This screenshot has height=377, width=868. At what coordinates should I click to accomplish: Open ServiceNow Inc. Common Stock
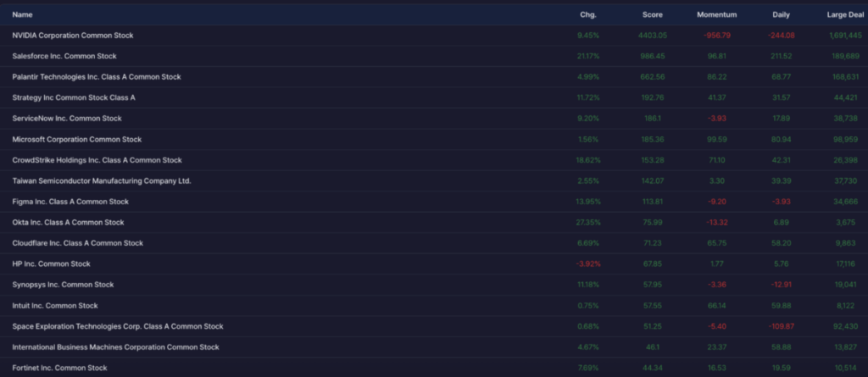tap(434, 119)
